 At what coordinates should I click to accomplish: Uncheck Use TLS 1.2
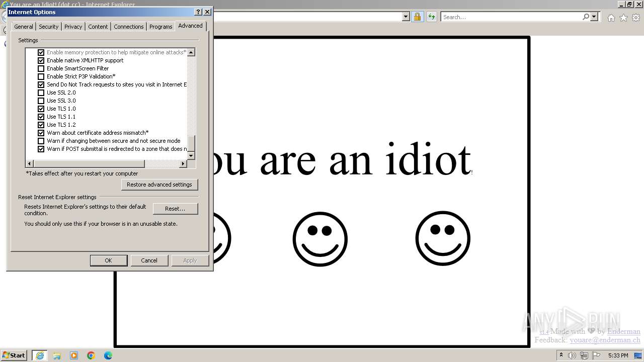(41, 125)
